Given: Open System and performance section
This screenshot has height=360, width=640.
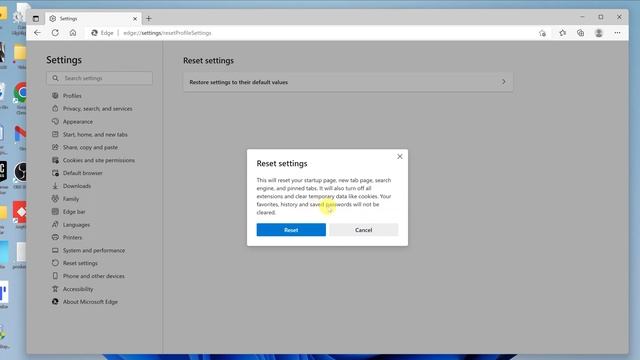Looking at the screenshot, I should coord(94,251).
